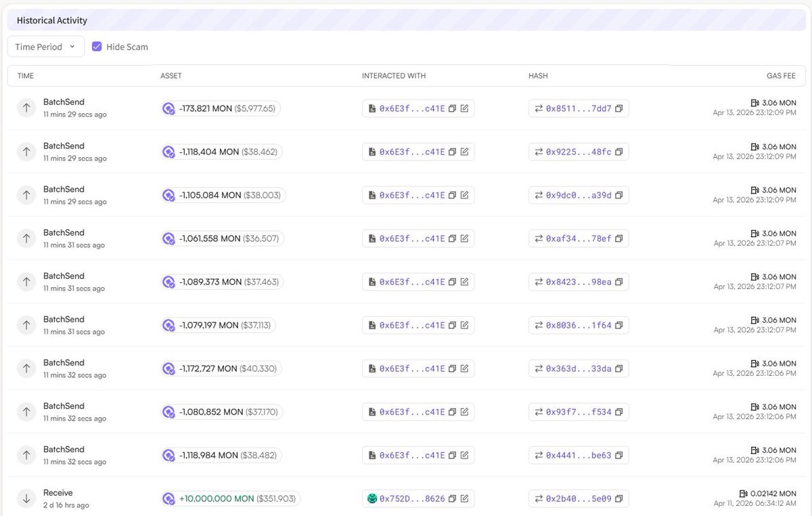
Task: Copy hash 0x8423...98ea
Action: [x=618, y=282]
